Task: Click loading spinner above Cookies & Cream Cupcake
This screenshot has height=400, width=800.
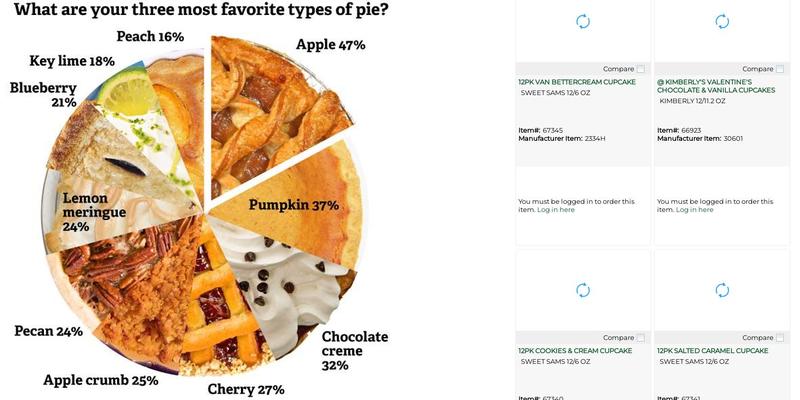Action: click(583, 290)
